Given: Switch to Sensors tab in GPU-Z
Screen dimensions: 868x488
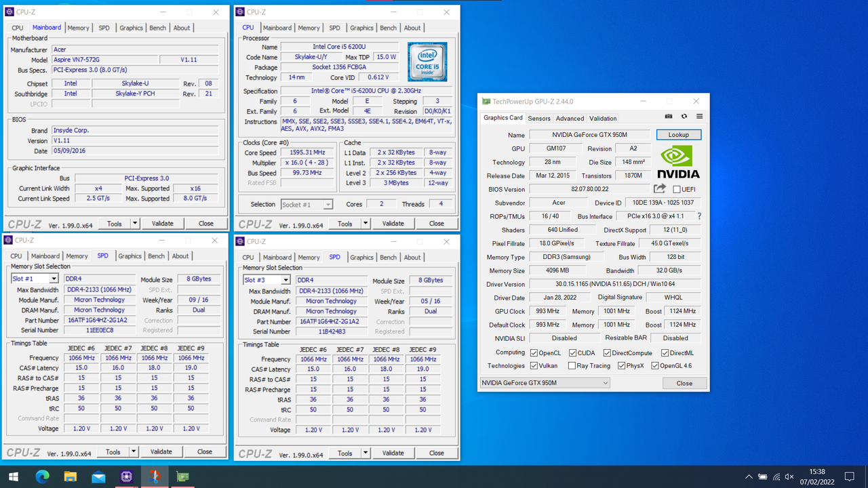Looking at the screenshot, I should click(x=539, y=118).
